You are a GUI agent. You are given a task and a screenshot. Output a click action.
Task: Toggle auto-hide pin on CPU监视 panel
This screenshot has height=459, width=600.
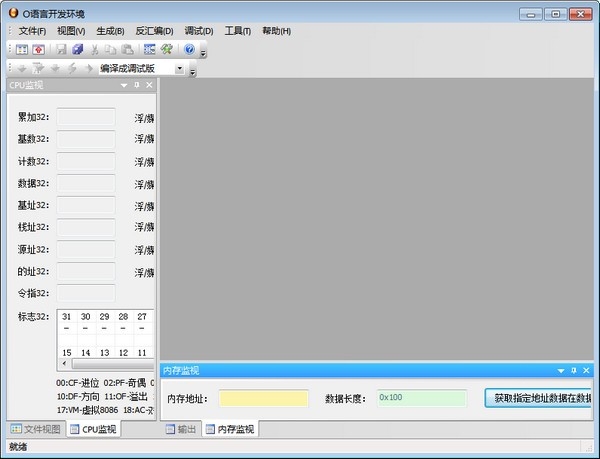point(138,86)
